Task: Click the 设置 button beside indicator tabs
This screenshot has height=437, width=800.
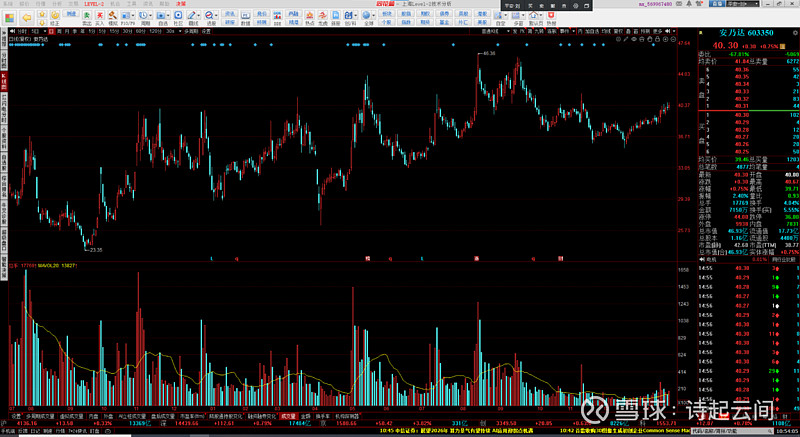Action: tap(16, 416)
